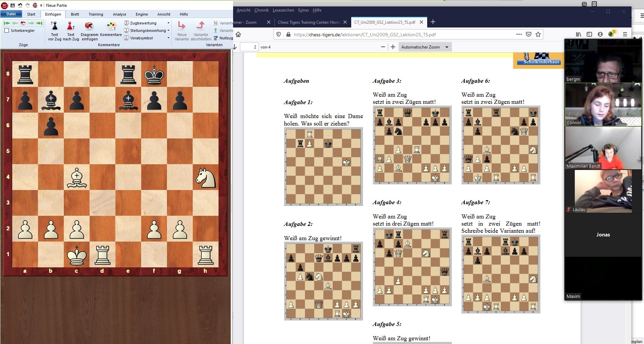Screen dimensions: 644x344
Task: Open the Ansicht ribbon tab in ChessBase
Action: (x=164, y=14)
